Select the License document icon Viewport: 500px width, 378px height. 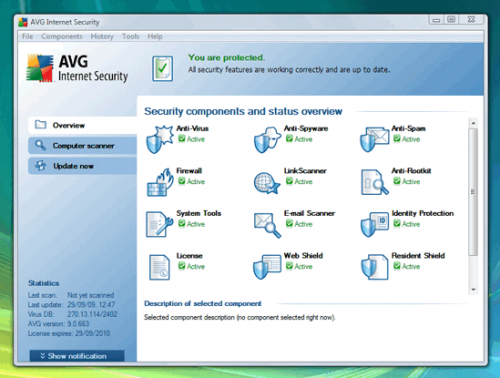pyautogui.click(x=159, y=267)
